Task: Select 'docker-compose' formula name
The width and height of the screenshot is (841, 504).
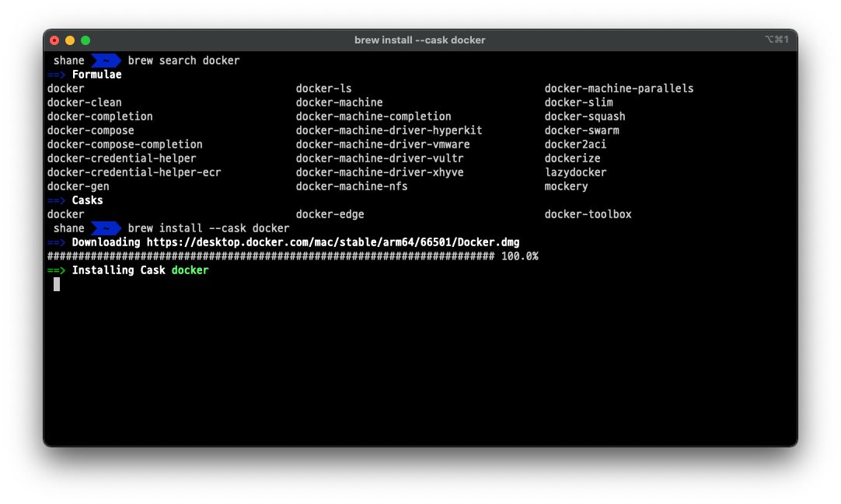Action: (x=91, y=130)
